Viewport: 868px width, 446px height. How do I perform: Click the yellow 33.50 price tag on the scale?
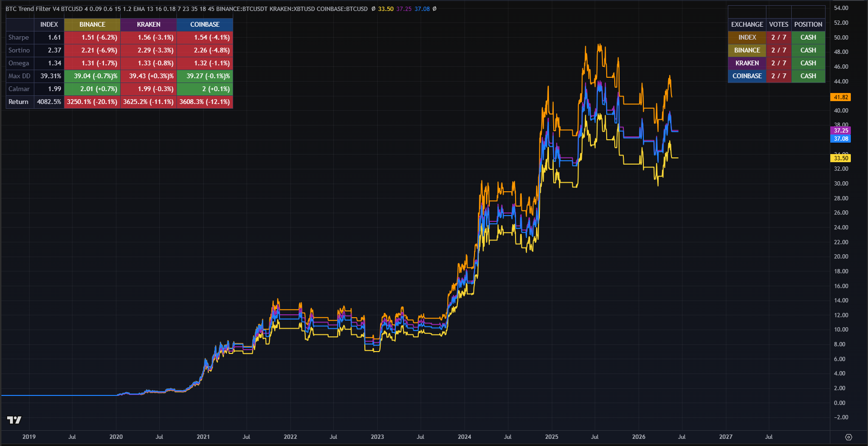[841, 158]
